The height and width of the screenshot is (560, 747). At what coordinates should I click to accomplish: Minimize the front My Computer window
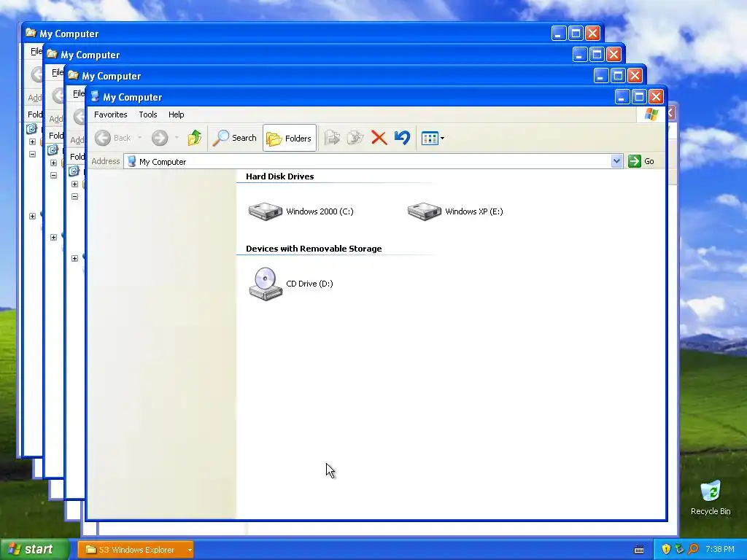pos(622,97)
